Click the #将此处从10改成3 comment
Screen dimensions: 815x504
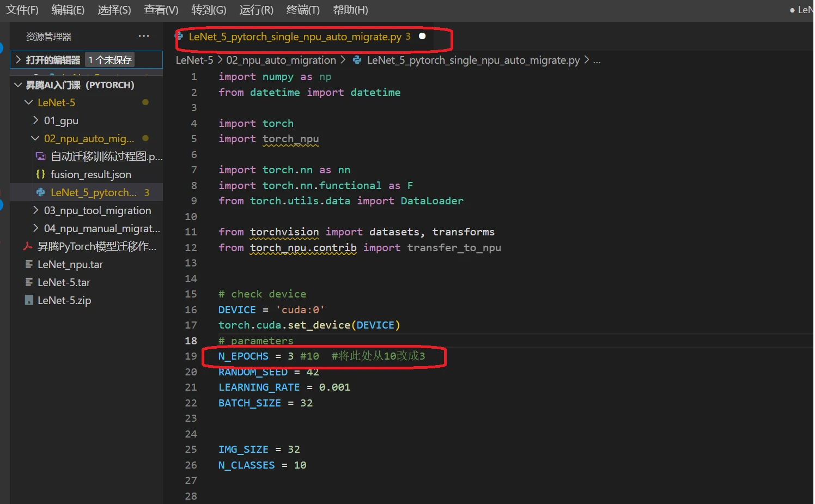point(379,356)
